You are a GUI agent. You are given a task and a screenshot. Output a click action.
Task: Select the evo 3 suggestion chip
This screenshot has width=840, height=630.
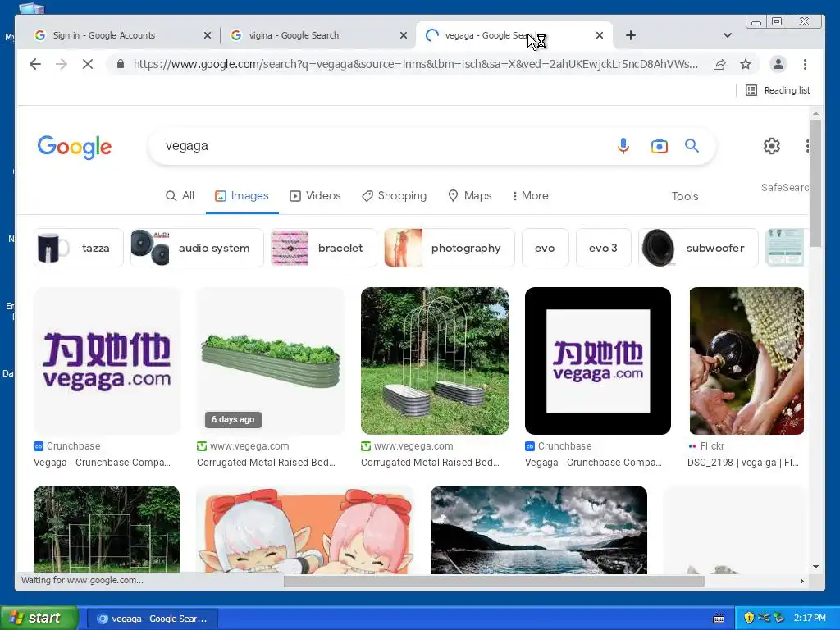[603, 248]
